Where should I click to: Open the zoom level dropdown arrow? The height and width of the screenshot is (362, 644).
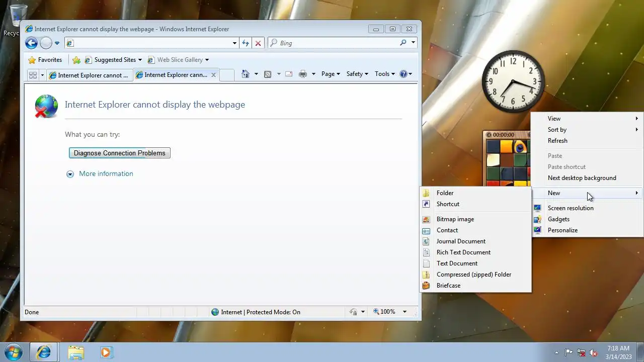point(405,312)
